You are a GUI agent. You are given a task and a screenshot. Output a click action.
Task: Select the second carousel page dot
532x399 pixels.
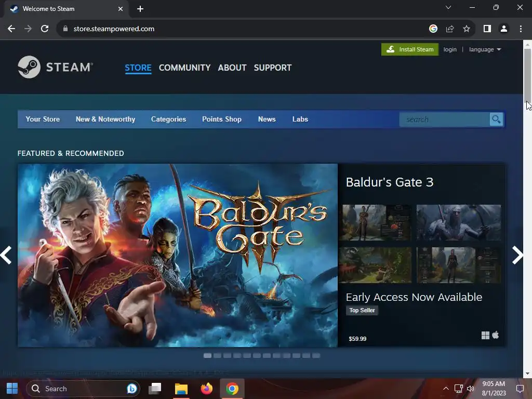217,355
